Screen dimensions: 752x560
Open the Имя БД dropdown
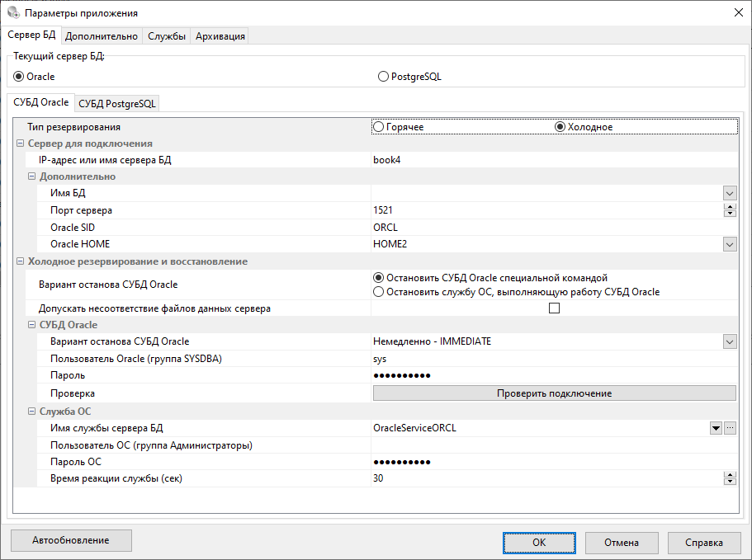(x=730, y=194)
